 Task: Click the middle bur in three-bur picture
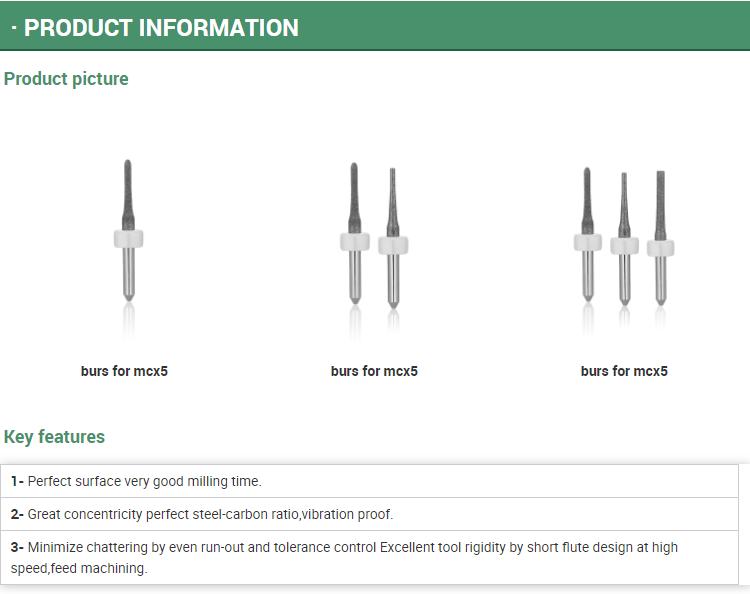click(x=624, y=238)
